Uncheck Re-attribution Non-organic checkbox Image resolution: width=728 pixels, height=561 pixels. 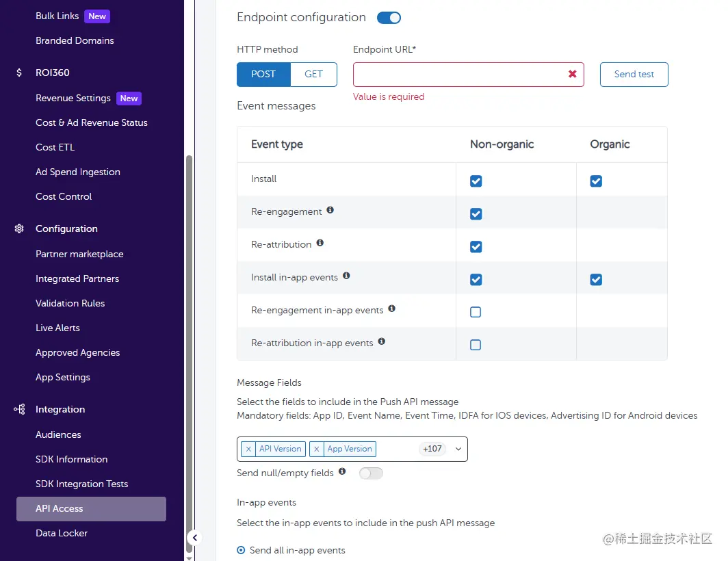pos(476,246)
